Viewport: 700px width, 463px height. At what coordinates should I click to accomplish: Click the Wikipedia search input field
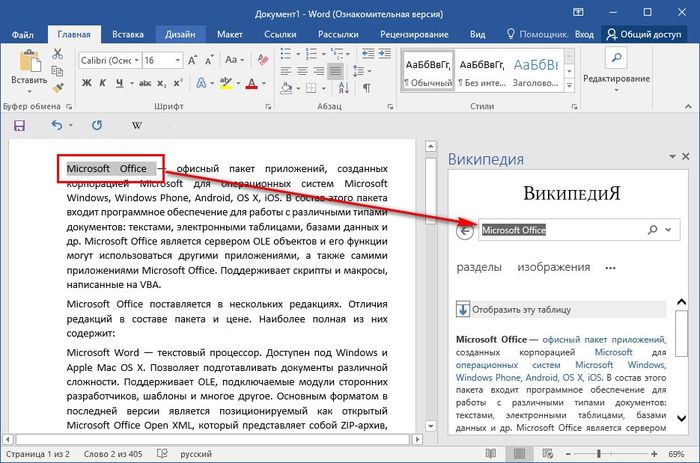tap(560, 230)
